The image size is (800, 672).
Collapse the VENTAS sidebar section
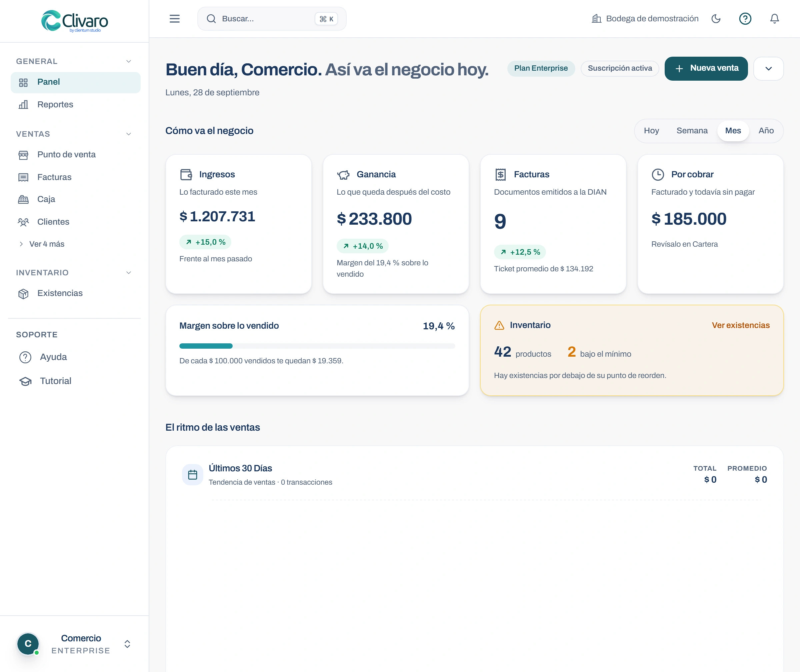[x=129, y=134]
